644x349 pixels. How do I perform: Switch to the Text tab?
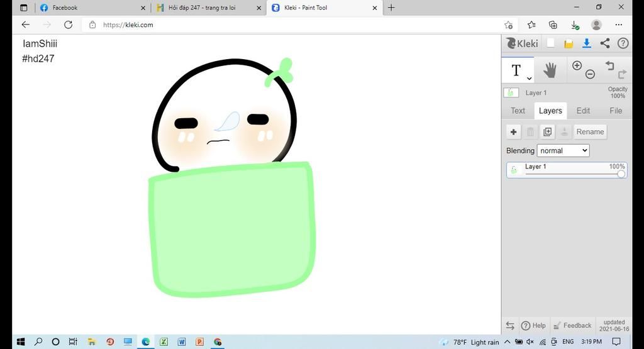pos(518,111)
